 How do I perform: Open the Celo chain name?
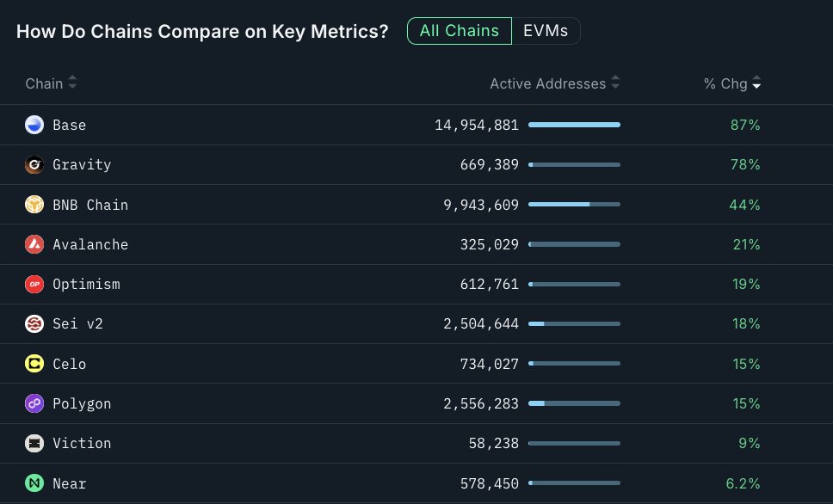[x=69, y=364]
